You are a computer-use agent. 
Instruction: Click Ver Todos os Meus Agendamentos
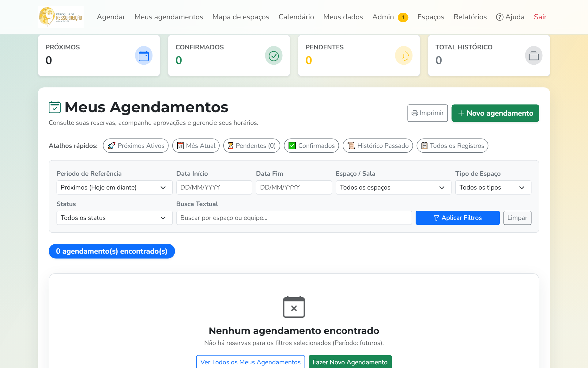251,362
